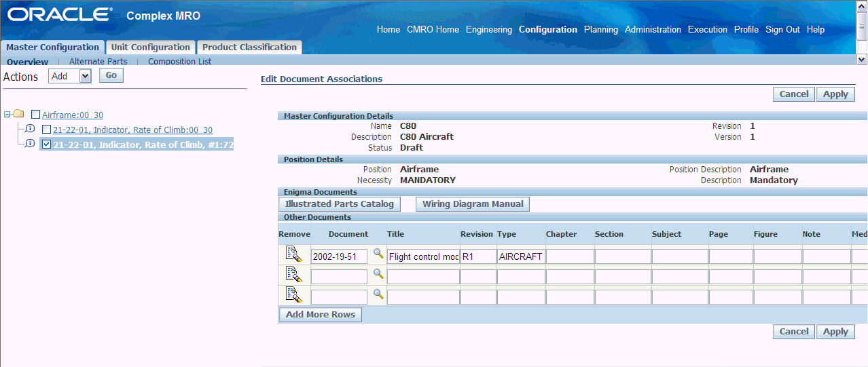
Task: Open document search for 2002-19-51 row
Action: point(378,254)
